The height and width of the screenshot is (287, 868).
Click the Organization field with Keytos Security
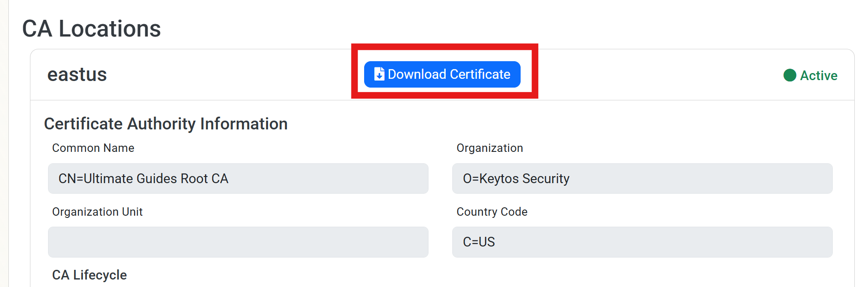pos(642,178)
